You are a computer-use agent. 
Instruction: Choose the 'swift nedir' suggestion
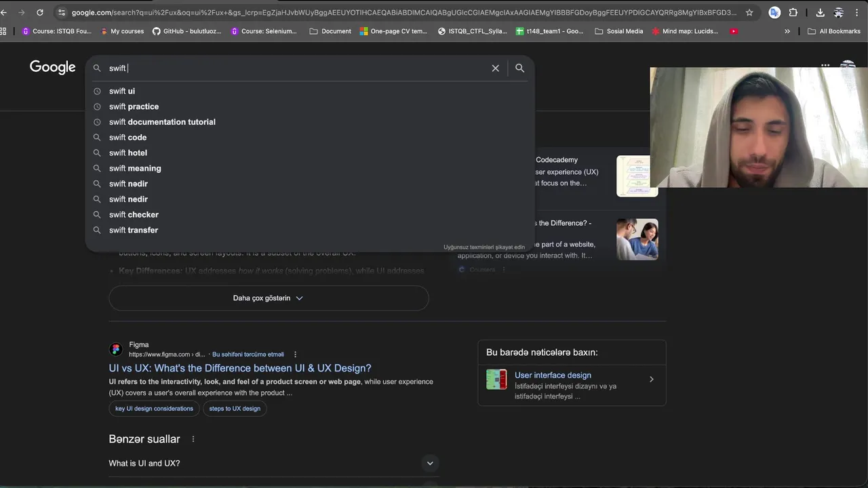pyautogui.click(x=310, y=199)
